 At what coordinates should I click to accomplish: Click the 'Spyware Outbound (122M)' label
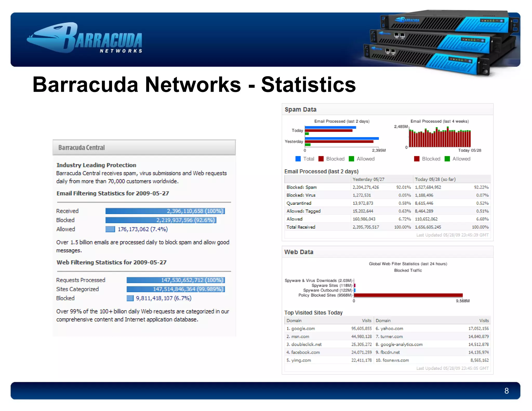coord(328,290)
